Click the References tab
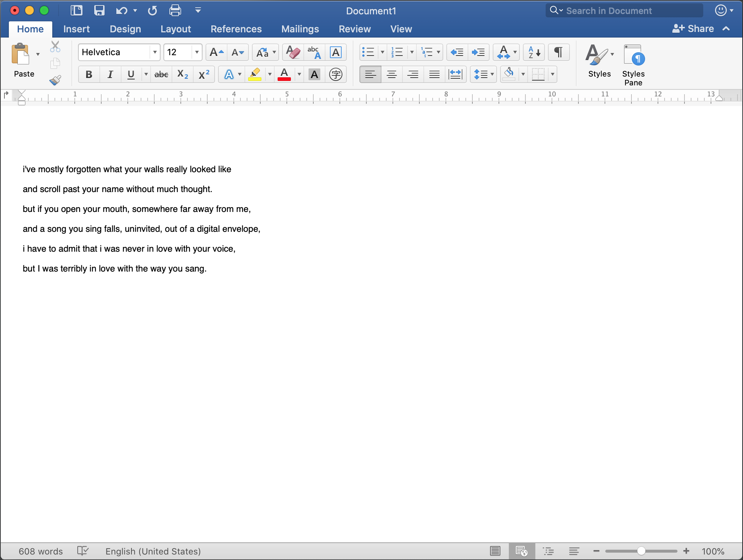This screenshot has height=560, width=743. coord(236,28)
